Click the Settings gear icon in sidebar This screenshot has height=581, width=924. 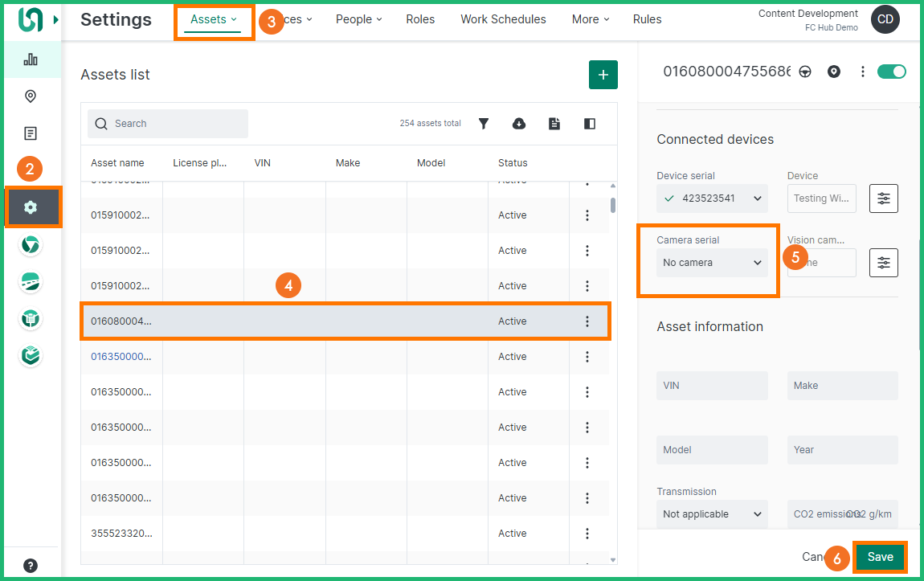(x=31, y=207)
